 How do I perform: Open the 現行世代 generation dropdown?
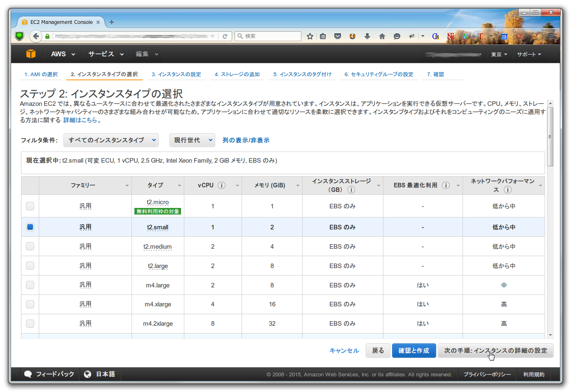point(192,140)
